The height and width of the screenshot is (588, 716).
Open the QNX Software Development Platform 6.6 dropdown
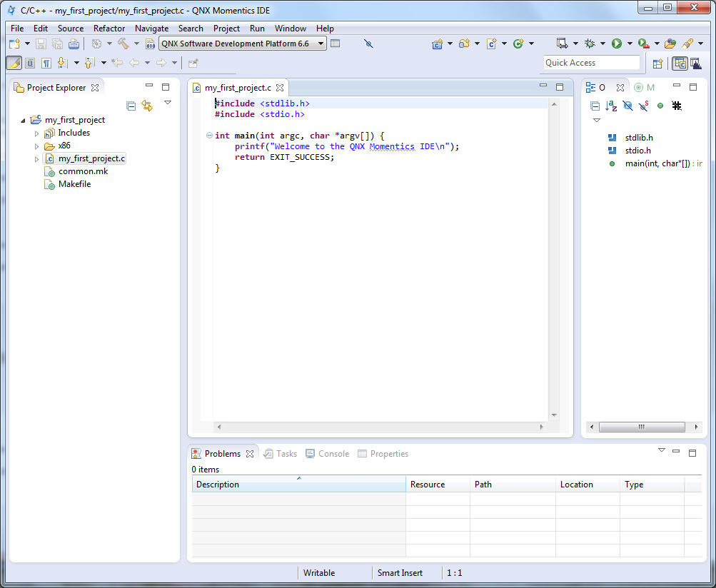click(321, 44)
